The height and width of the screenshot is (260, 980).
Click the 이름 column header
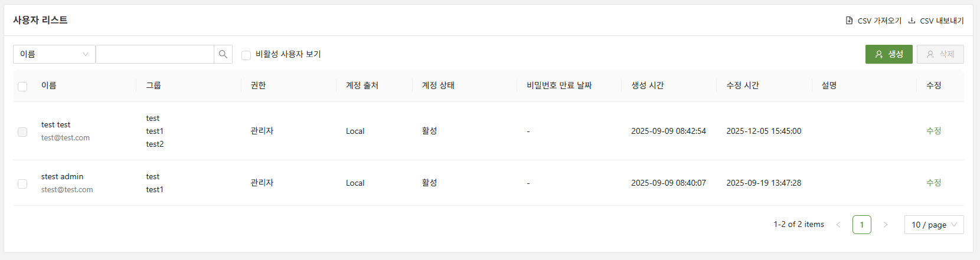click(49, 85)
